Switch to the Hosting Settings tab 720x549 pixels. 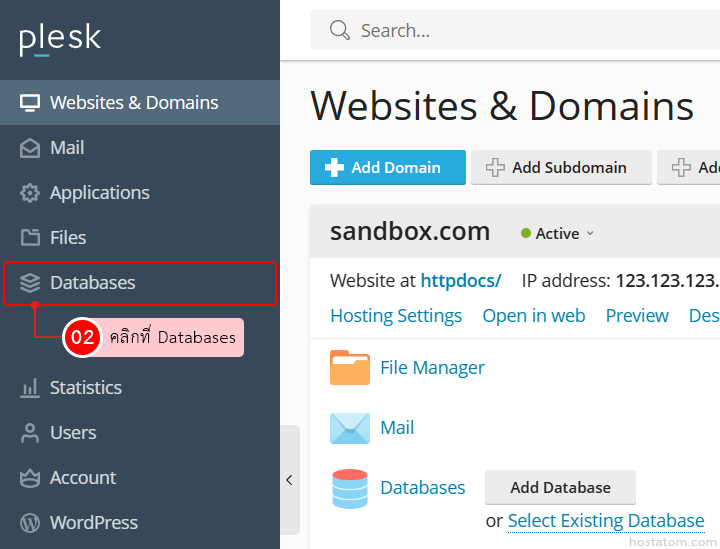tap(396, 315)
